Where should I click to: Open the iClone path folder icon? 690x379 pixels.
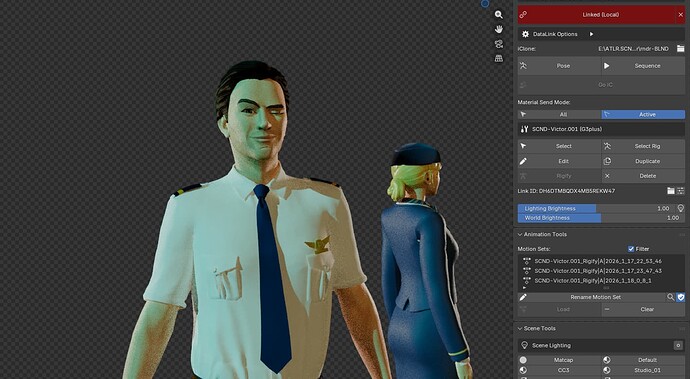click(x=680, y=48)
